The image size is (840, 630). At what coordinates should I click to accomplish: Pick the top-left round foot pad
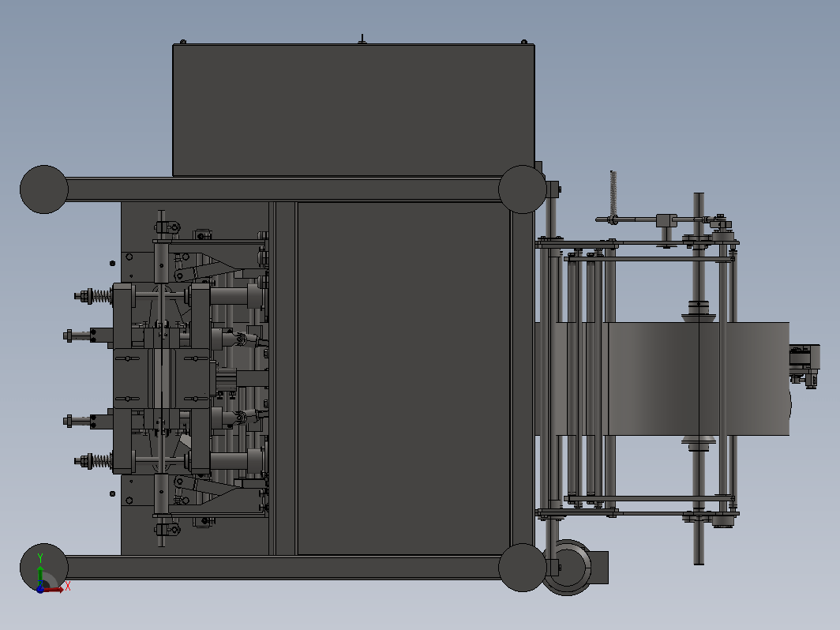tap(44, 189)
